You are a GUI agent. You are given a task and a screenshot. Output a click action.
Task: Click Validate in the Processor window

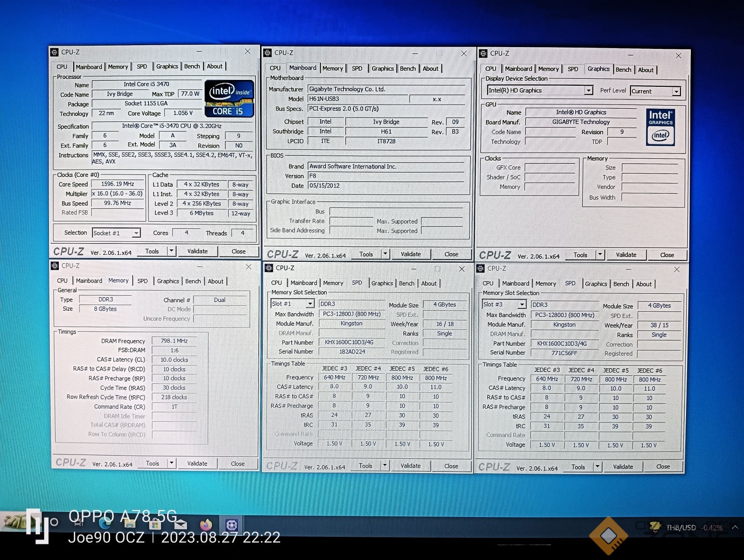[x=197, y=251]
